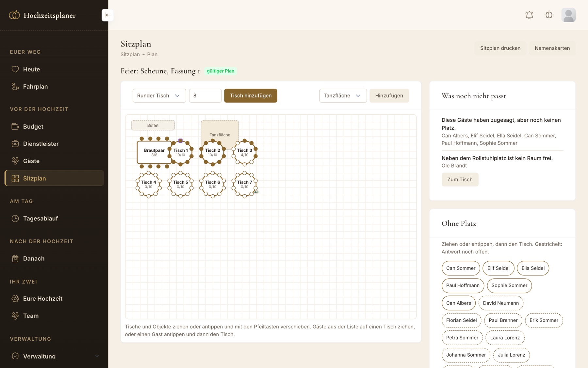This screenshot has width=588, height=368.
Task: Open the Tanzfläche object dropdown
Action: pyautogui.click(x=343, y=96)
